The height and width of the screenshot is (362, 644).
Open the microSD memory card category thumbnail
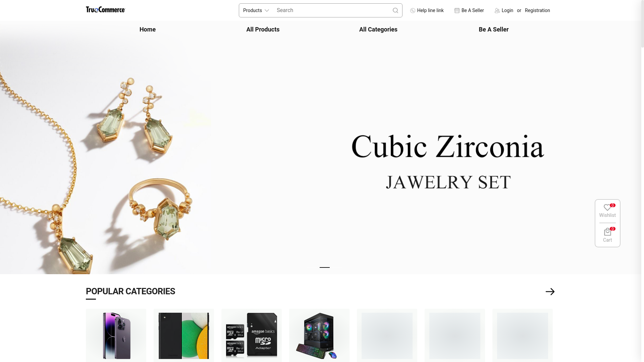point(252,336)
